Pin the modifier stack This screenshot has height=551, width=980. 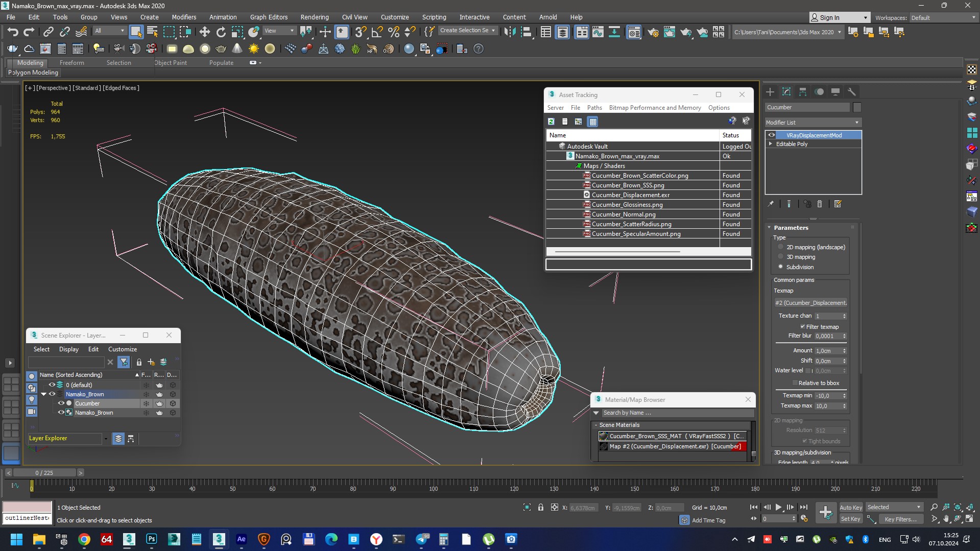771,204
